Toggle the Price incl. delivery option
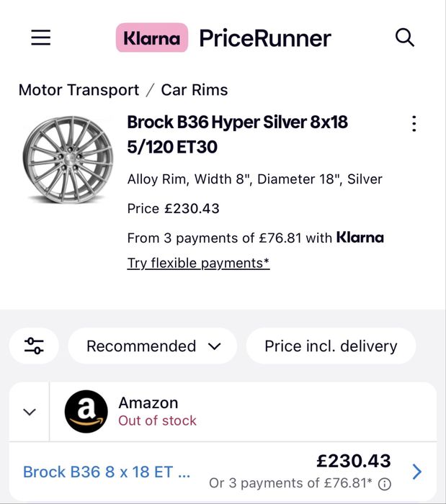The image size is (446, 504). [x=331, y=346]
